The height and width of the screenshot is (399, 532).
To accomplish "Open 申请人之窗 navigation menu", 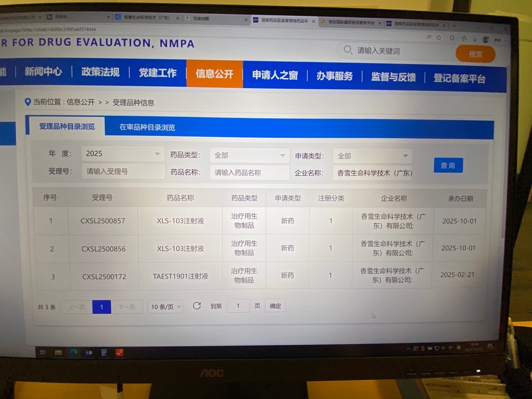I will coord(275,75).
